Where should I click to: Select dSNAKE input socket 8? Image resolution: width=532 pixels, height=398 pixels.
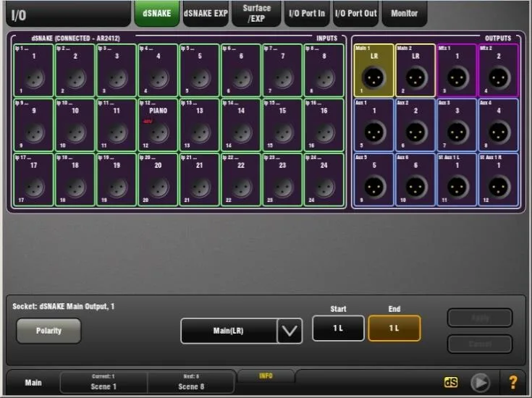(324, 71)
